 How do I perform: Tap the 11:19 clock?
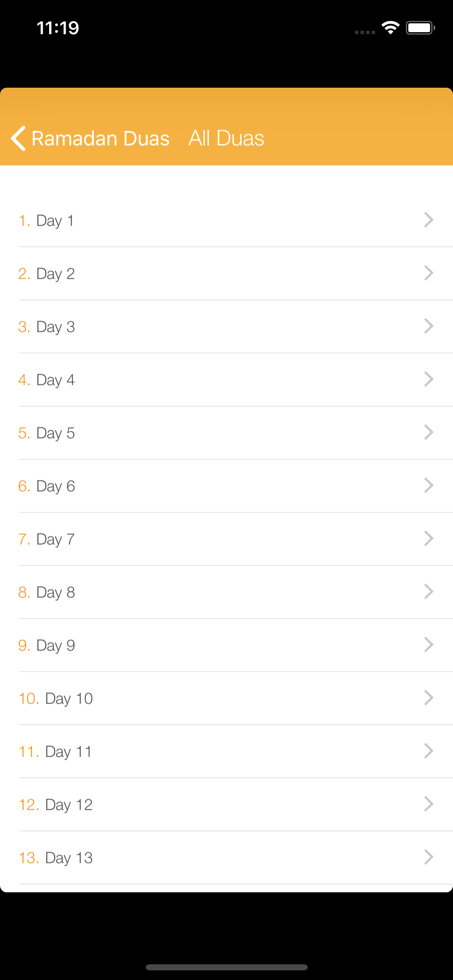click(x=58, y=28)
